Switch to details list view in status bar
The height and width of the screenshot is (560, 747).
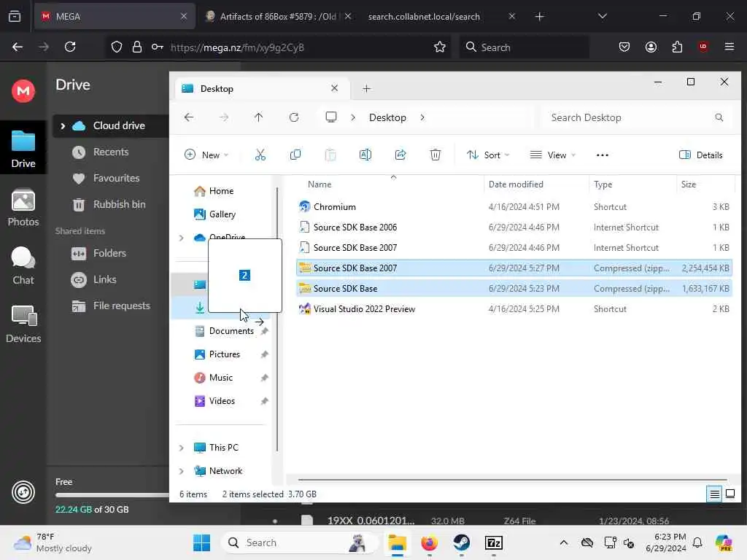pyautogui.click(x=714, y=494)
